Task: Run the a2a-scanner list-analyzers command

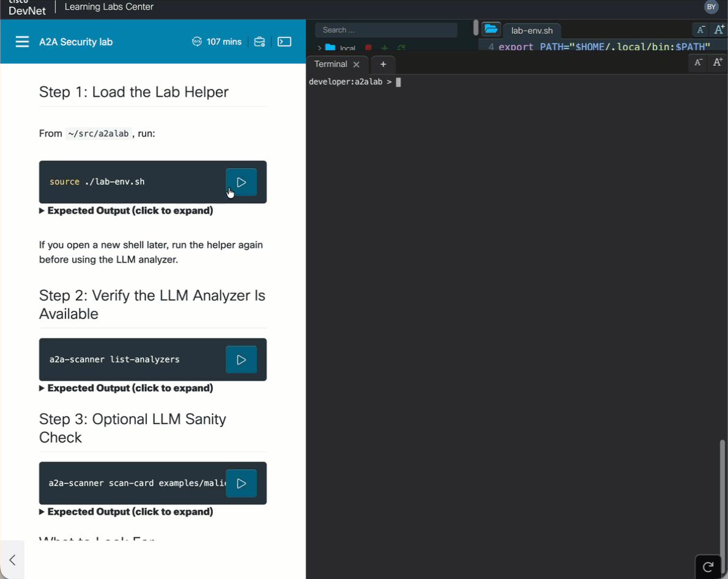Action: (x=241, y=360)
